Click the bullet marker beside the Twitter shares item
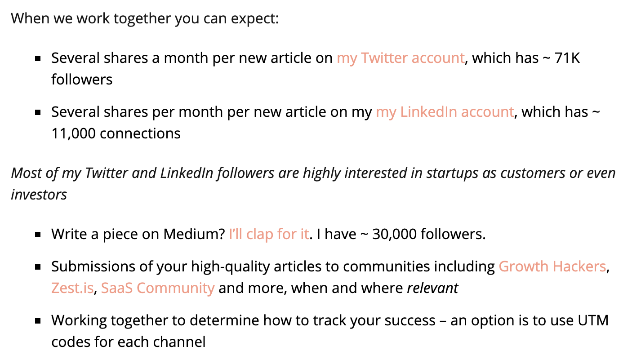 (x=38, y=59)
